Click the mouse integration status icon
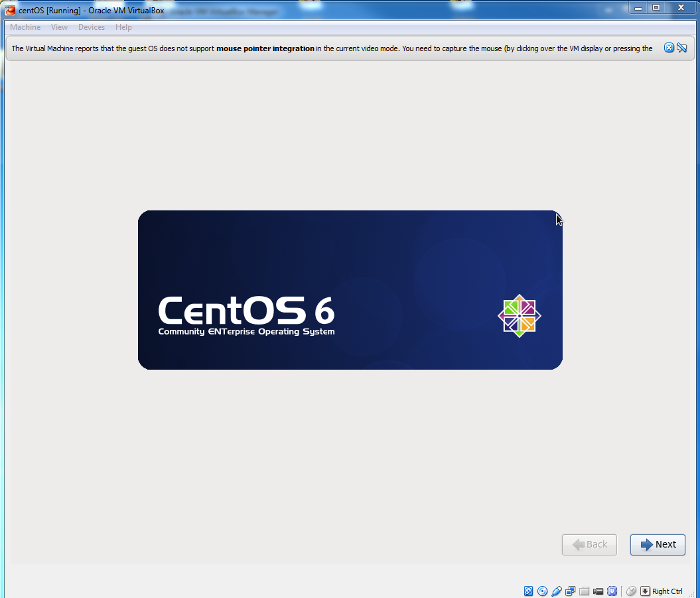Image resolution: width=700 pixels, height=598 pixels. (631, 591)
